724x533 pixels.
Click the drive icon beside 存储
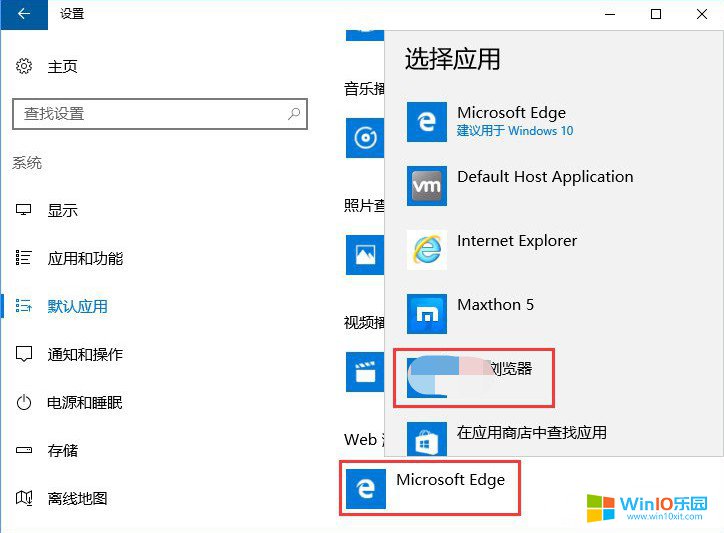coord(24,450)
